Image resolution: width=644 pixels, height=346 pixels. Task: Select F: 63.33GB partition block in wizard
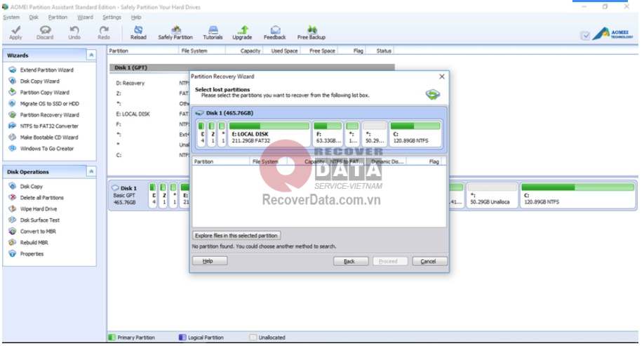(x=328, y=133)
